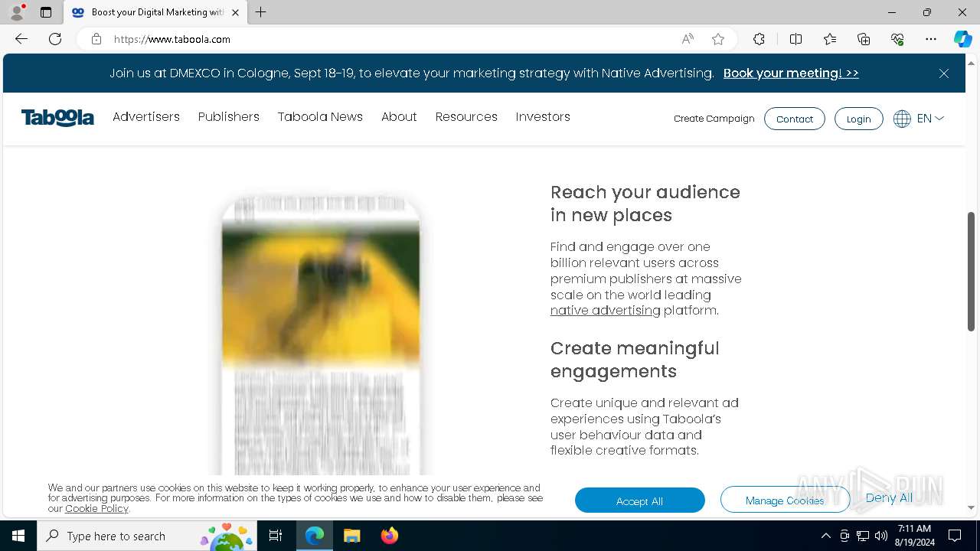Open network status tray icon
Screen dimensions: 980x551
click(863, 536)
